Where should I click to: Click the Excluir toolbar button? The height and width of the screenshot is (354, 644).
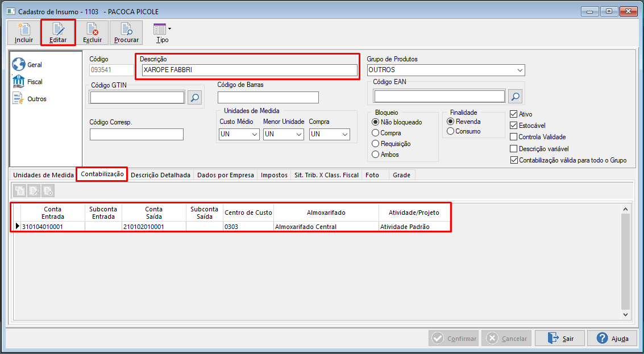coord(93,32)
